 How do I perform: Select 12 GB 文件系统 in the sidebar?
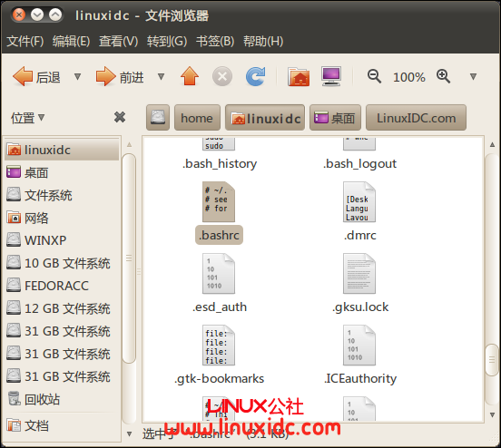[x=62, y=308]
